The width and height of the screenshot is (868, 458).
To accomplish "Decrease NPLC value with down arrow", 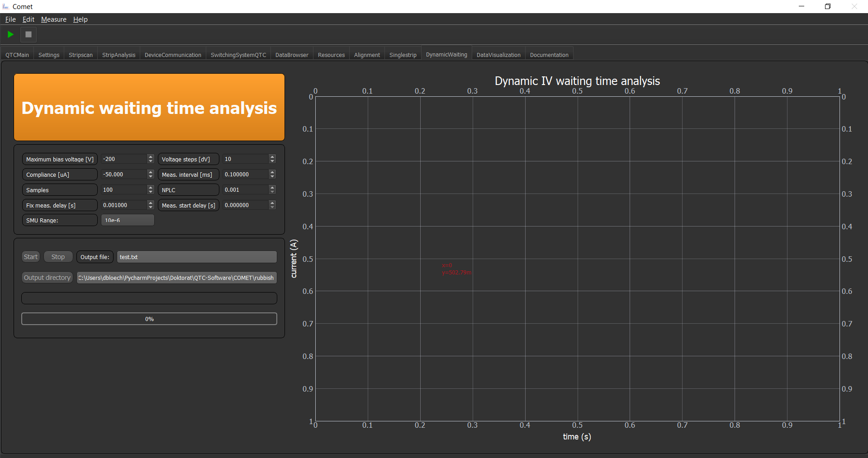I will (x=272, y=192).
